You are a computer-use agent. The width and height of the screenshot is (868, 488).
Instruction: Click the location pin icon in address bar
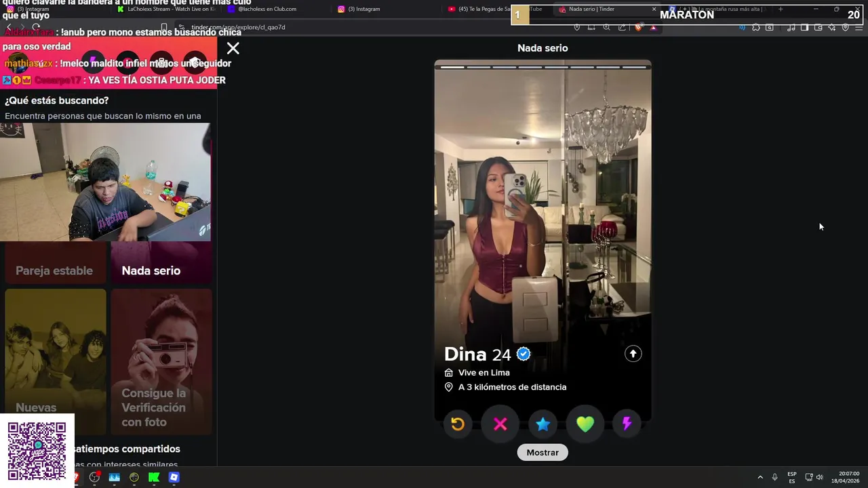coord(577,27)
